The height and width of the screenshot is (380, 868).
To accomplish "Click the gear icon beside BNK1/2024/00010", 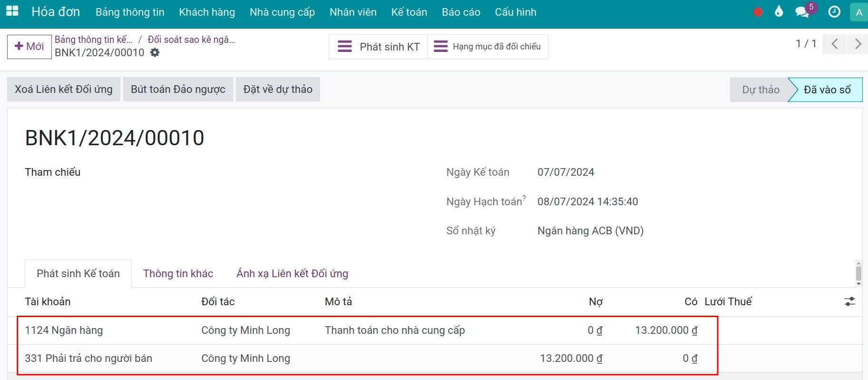I will 155,52.
